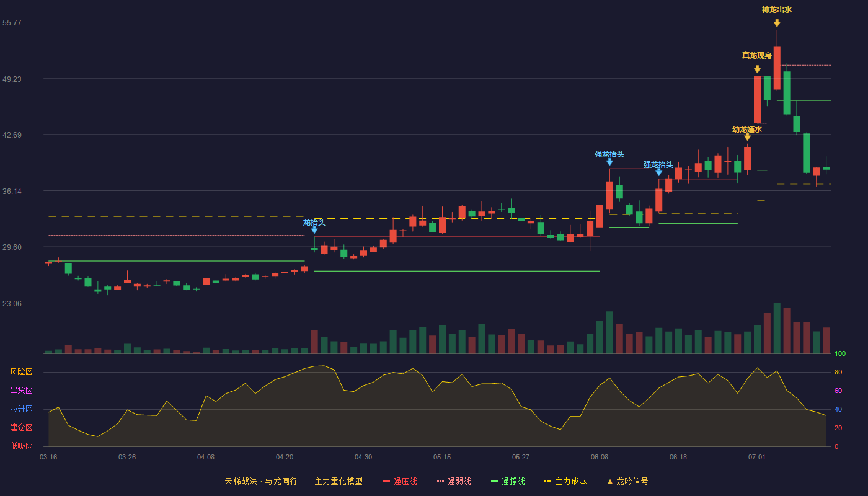The width and height of the screenshot is (868, 496).
Task: Toggle the 龙吟信号 legend entry
Action: [627, 481]
